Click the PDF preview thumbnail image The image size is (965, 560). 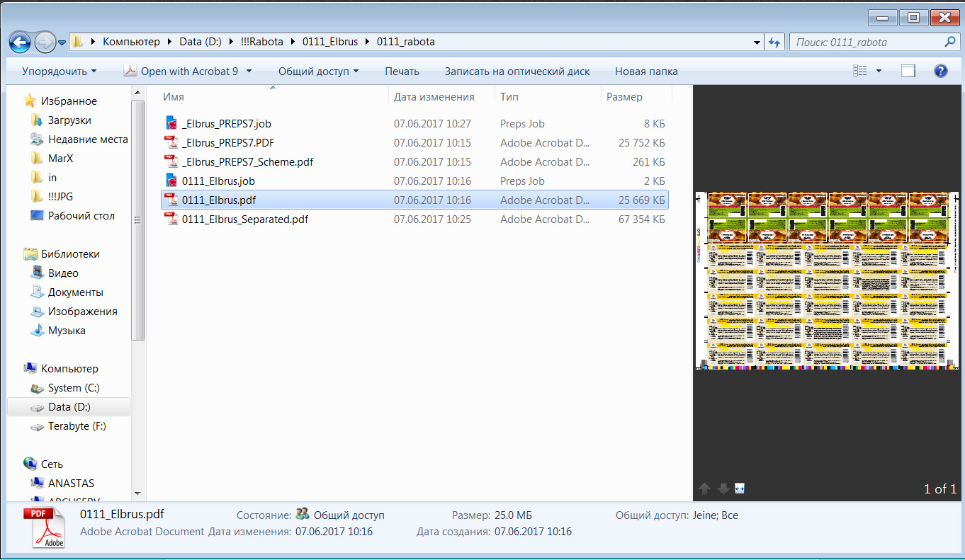[x=828, y=281]
